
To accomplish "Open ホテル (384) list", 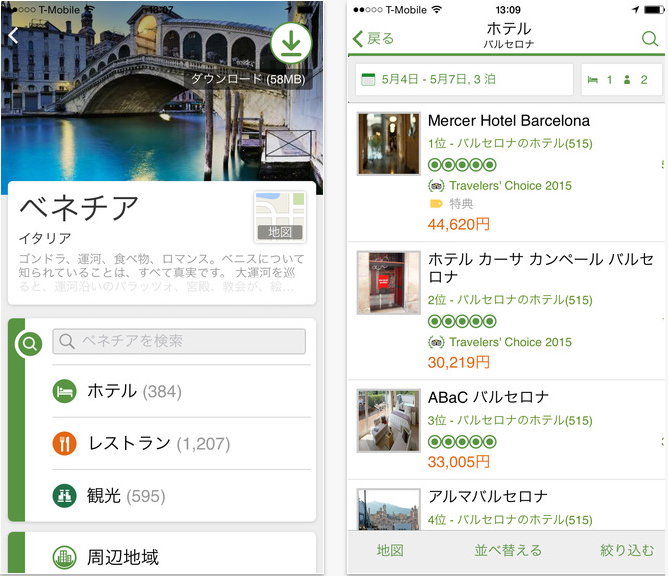I will pyautogui.click(x=181, y=391).
